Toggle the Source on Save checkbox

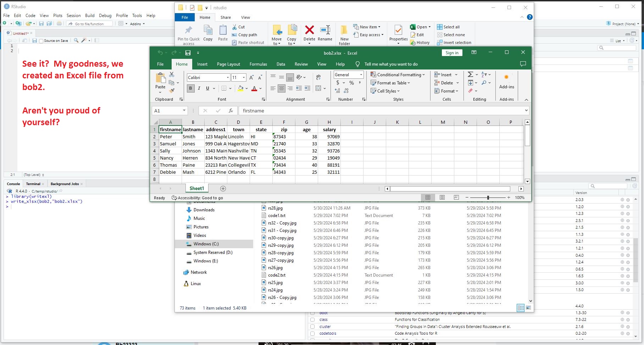(x=41, y=41)
